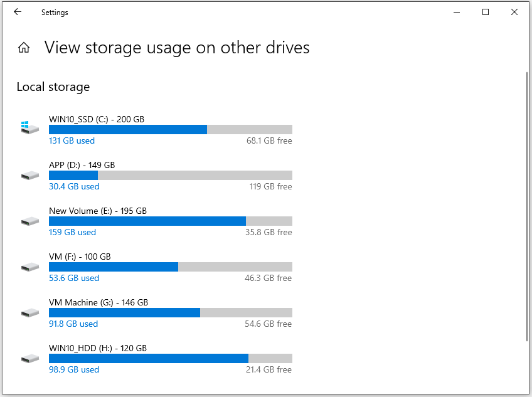The height and width of the screenshot is (397, 532).
Task: Open Settings home via the house icon
Action: [24, 47]
